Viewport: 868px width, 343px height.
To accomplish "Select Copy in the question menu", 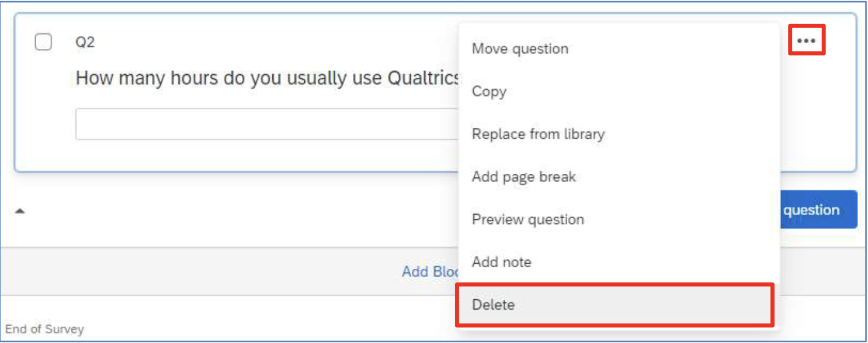I will coord(619,92).
